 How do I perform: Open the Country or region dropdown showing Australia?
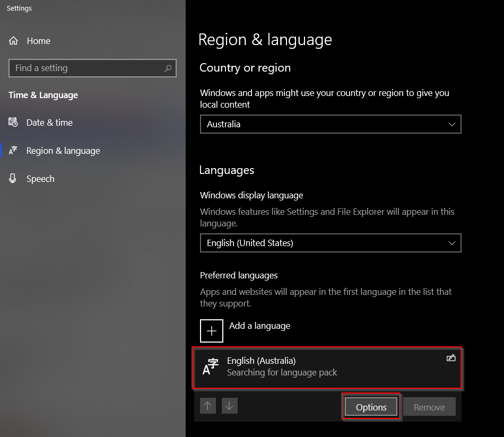click(331, 124)
